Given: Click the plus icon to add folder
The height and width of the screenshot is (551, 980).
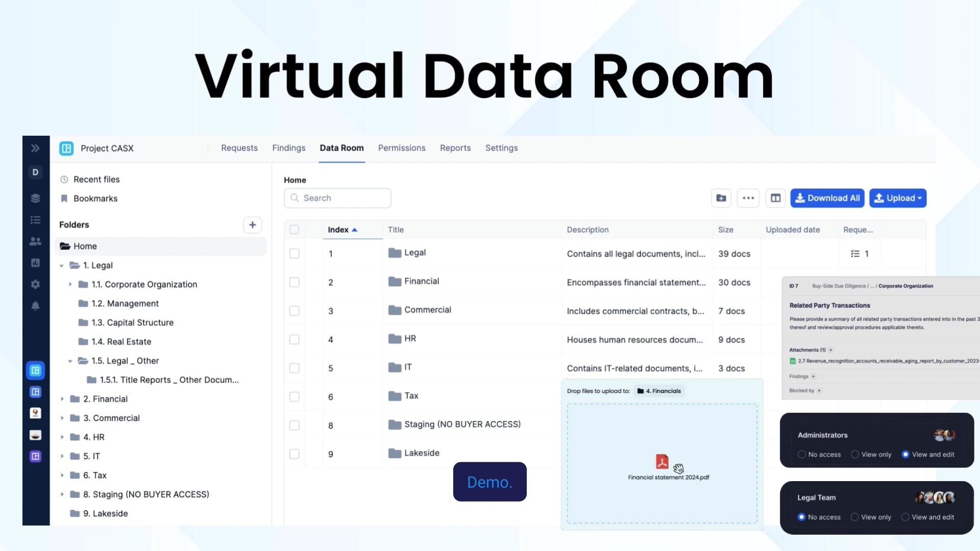Looking at the screenshot, I should (x=252, y=225).
